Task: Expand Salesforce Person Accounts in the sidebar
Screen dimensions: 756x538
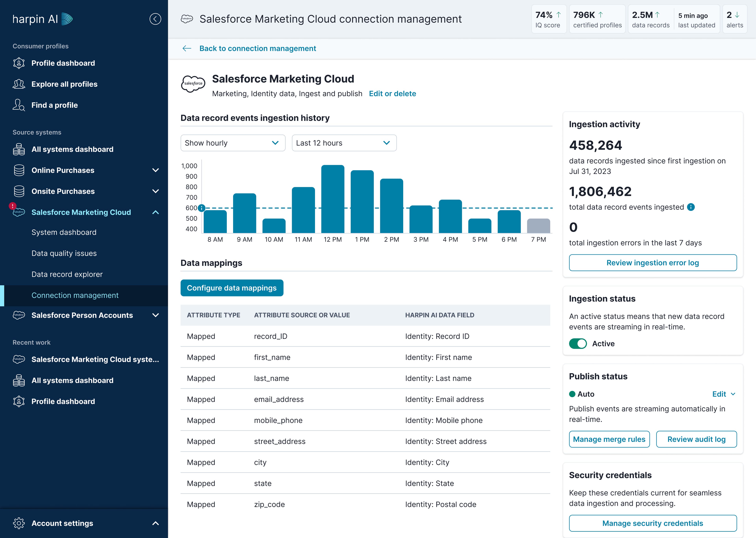Action: (x=156, y=315)
